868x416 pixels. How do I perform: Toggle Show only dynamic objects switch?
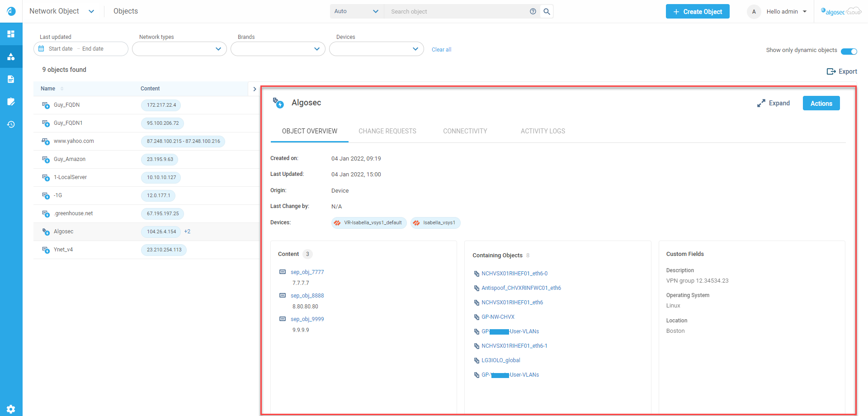(849, 51)
